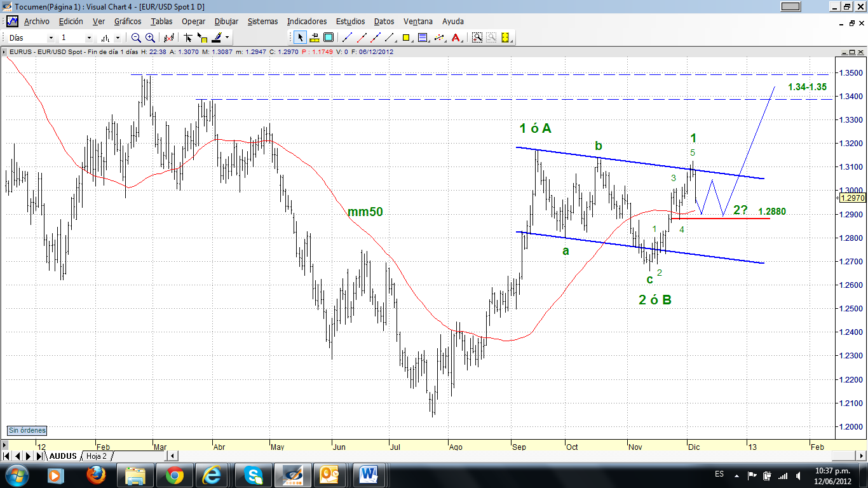The image size is (868, 488).
Task: Open the Sistemas menu
Action: (x=262, y=21)
